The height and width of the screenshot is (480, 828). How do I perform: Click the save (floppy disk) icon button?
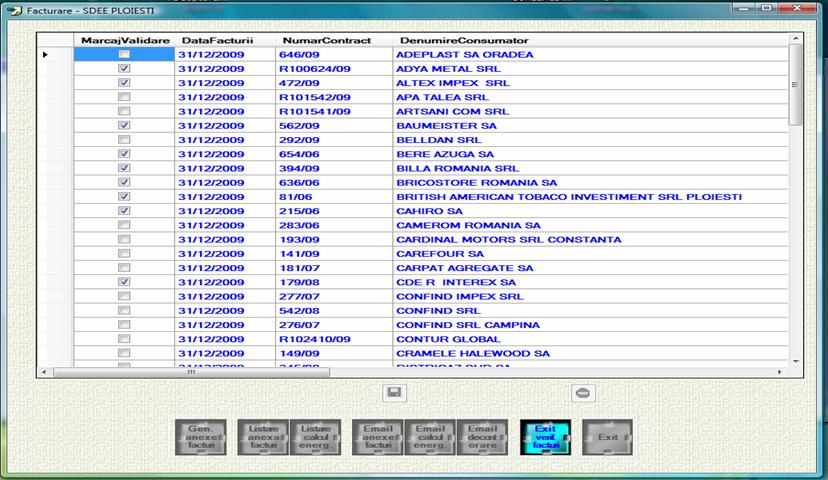[x=394, y=392]
